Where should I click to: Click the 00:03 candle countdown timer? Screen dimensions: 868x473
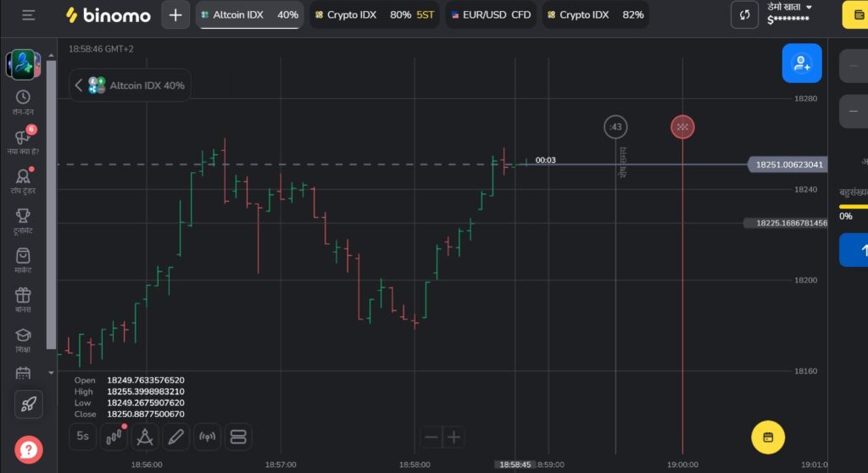click(545, 160)
